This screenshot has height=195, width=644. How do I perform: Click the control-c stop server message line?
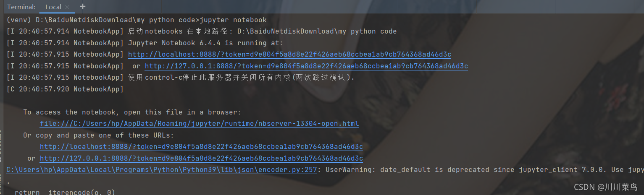click(181, 78)
